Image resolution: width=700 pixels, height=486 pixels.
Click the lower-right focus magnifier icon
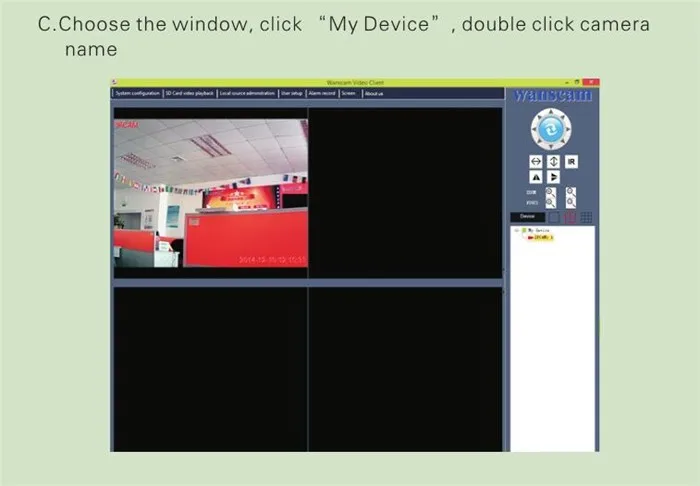click(x=571, y=203)
